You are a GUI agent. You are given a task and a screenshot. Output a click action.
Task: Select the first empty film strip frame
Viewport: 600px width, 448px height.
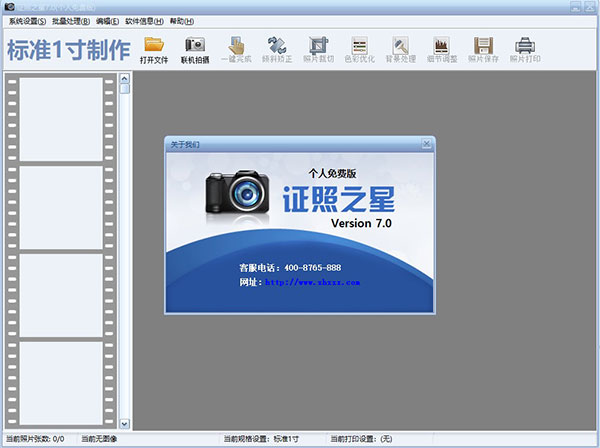coord(61,119)
